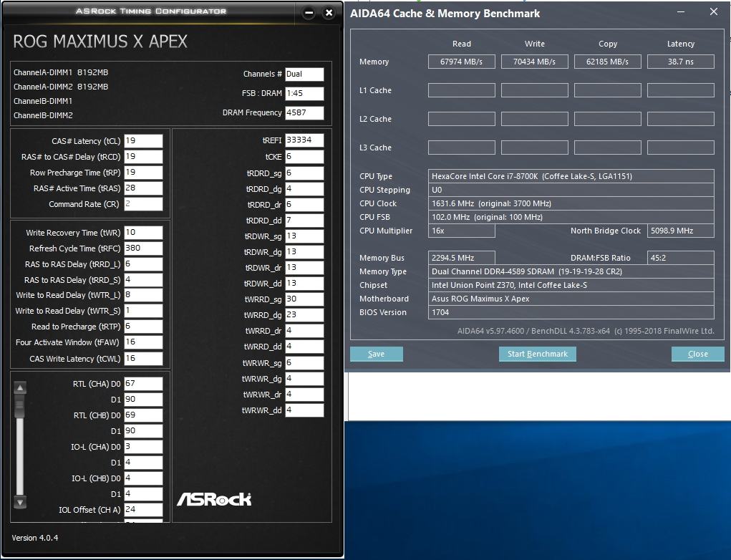This screenshot has height=560, width=731.
Task: Click the tRDRD_dd field showing 7
Action: (x=304, y=221)
